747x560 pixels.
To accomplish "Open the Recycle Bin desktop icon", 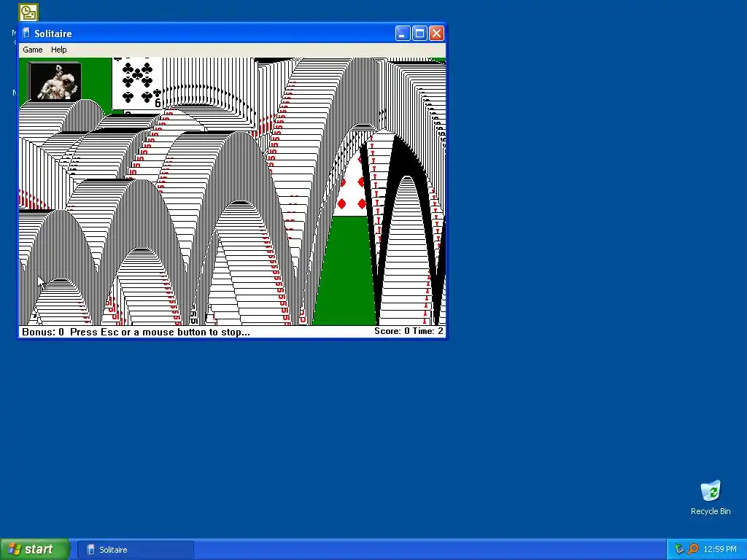I will 711,497.
